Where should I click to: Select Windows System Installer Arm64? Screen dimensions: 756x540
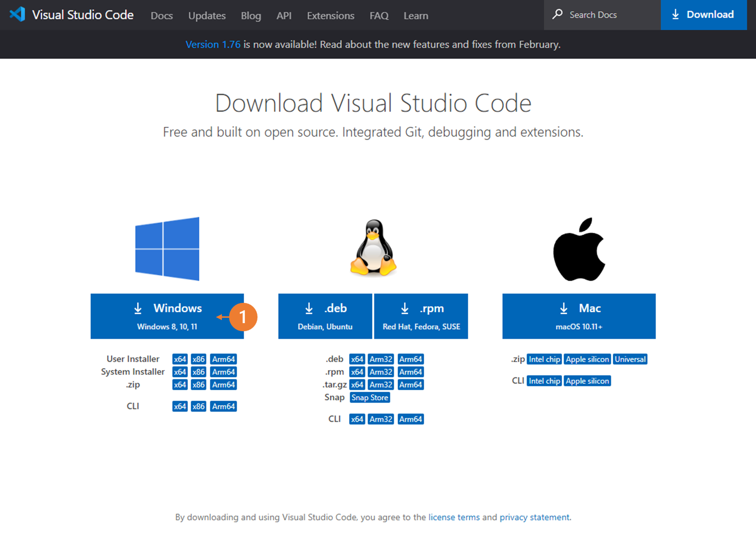223,372
